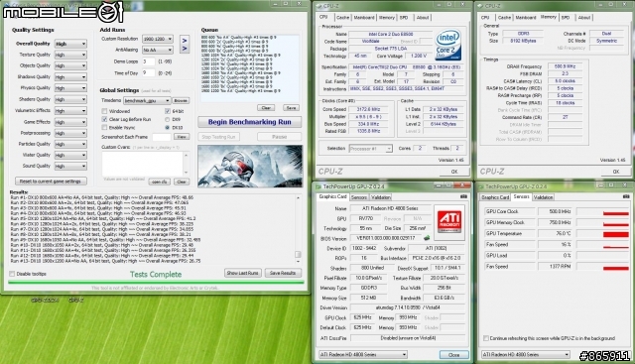Click the GPU-Z title bar icon of Graphics Card window
This screenshot has width=635, height=364.
click(317, 186)
